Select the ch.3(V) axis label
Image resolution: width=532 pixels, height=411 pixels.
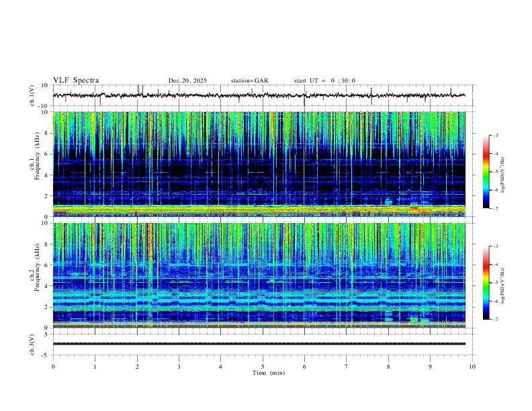[32, 345]
